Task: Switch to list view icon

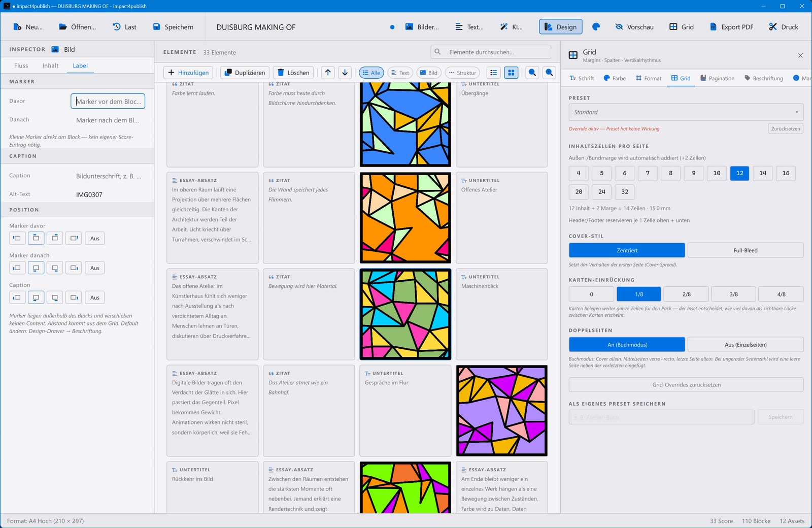Action: pos(494,73)
